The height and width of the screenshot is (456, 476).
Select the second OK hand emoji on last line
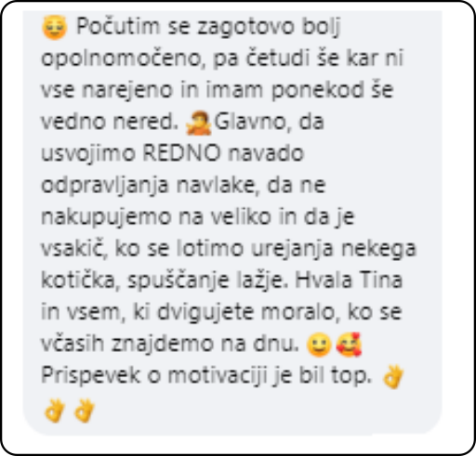[x=85, y=410]
